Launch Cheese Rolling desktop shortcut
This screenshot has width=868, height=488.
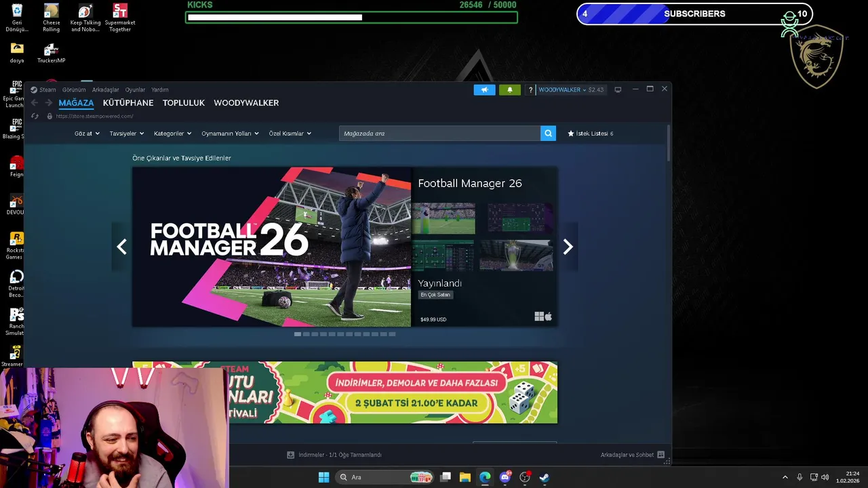coord(52,18)
